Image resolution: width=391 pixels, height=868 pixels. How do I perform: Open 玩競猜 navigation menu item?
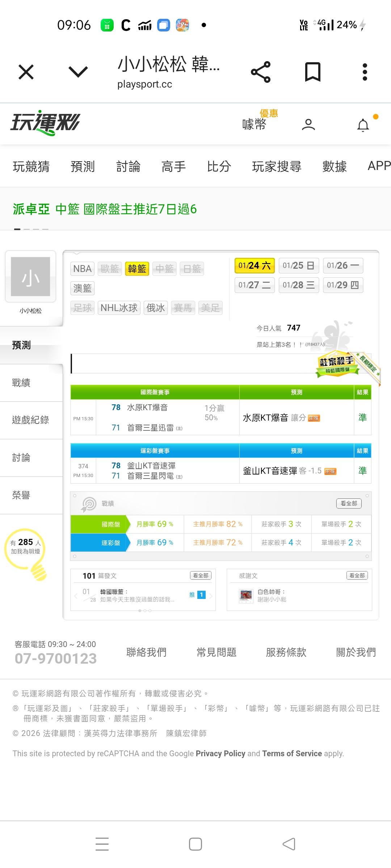click(31, 166)
